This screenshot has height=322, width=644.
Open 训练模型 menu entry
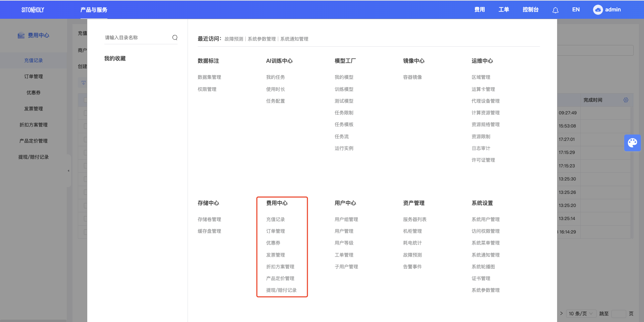coord(344,89)
